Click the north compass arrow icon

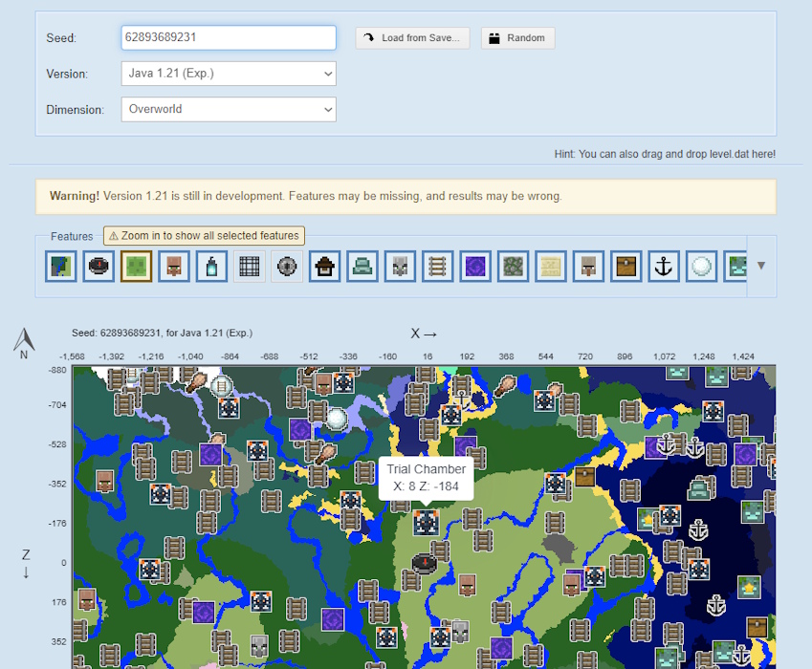24,341
